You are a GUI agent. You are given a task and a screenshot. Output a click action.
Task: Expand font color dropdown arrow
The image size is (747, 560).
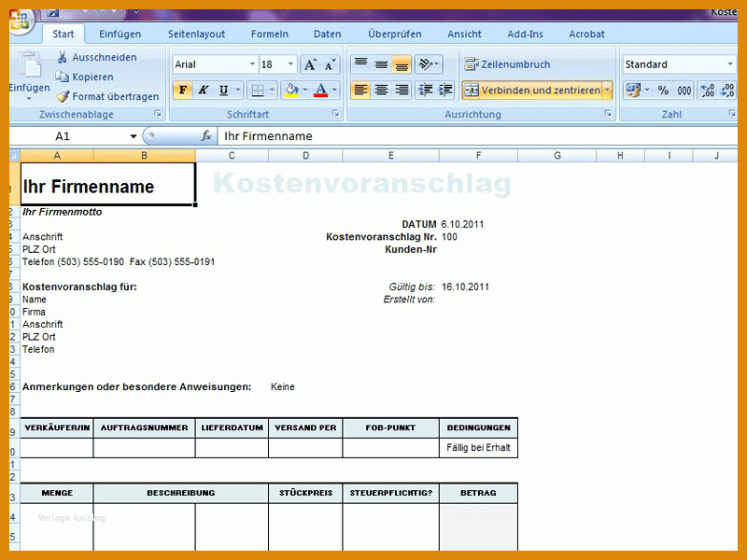[335, 90]
